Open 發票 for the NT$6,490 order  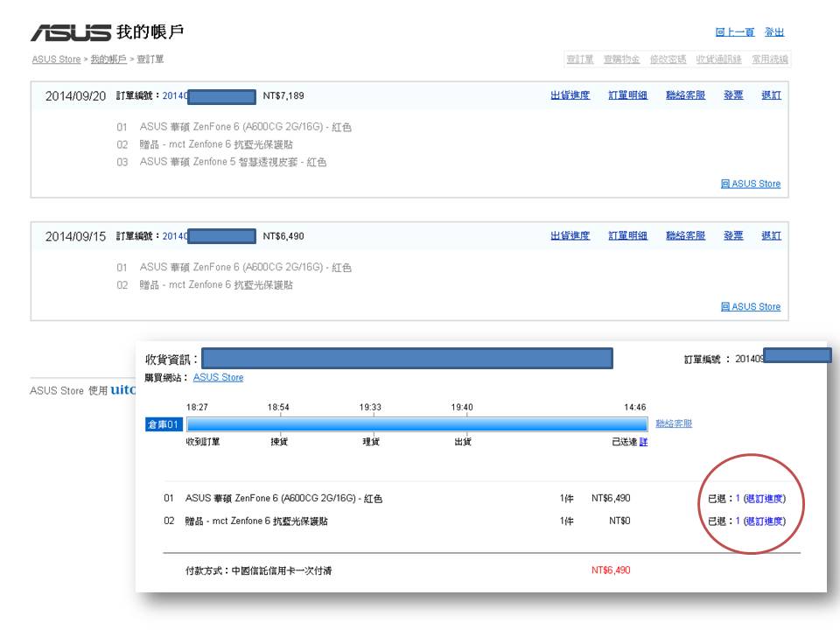[x=733, y=235]
